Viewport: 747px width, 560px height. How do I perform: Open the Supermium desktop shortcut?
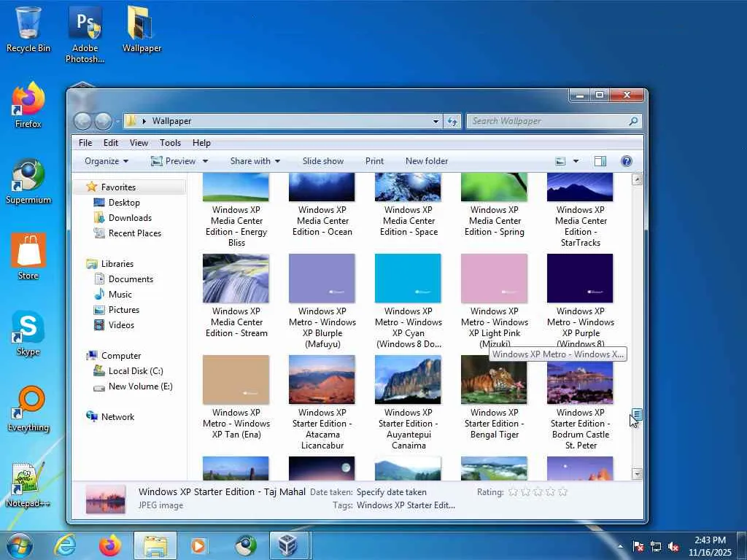(28, 181)
